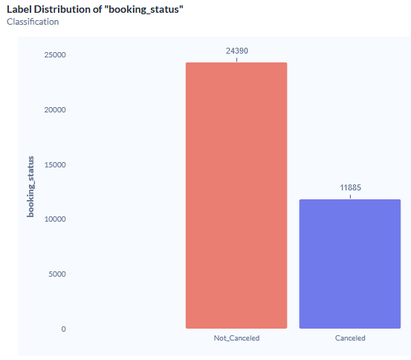Click the tick mark under the 11885 label

tap(350, 197)
